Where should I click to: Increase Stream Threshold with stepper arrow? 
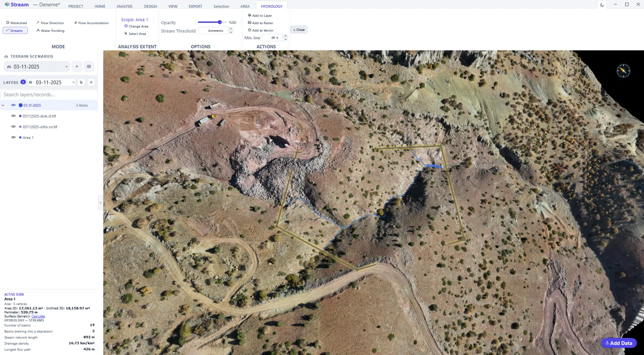(231, 29)
